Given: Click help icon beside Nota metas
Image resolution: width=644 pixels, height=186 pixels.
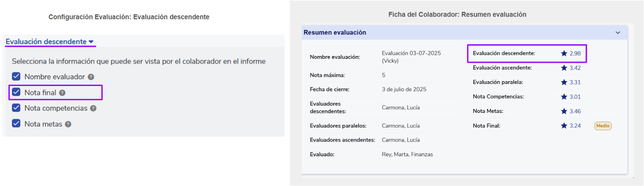Looking at the screenshot, I should coord(68,125).
